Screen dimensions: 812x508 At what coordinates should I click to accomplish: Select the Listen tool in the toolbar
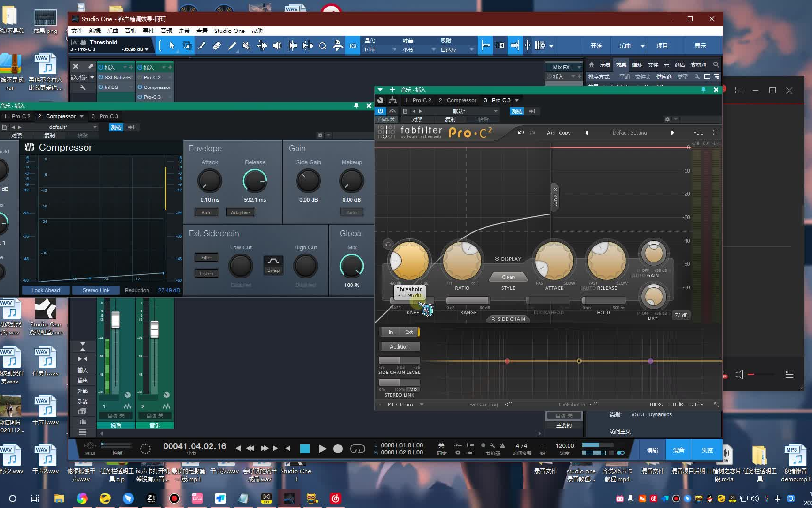[277, 46]
